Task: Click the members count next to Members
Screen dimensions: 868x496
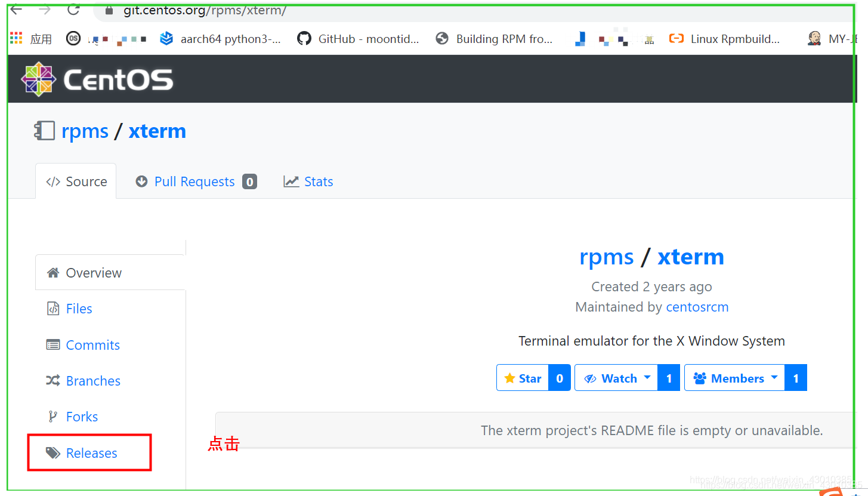Action: (x=796, y=378)
